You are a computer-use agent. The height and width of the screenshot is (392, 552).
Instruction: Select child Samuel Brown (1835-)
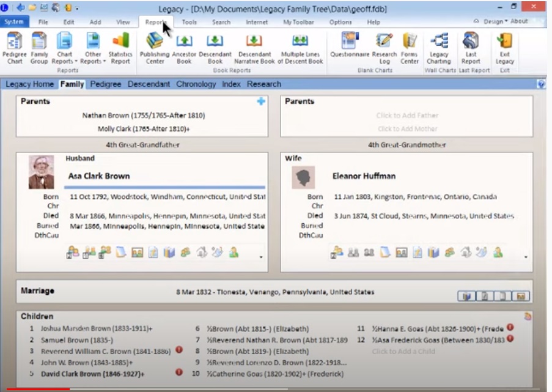pyautogui.click(x=77, y=340)
